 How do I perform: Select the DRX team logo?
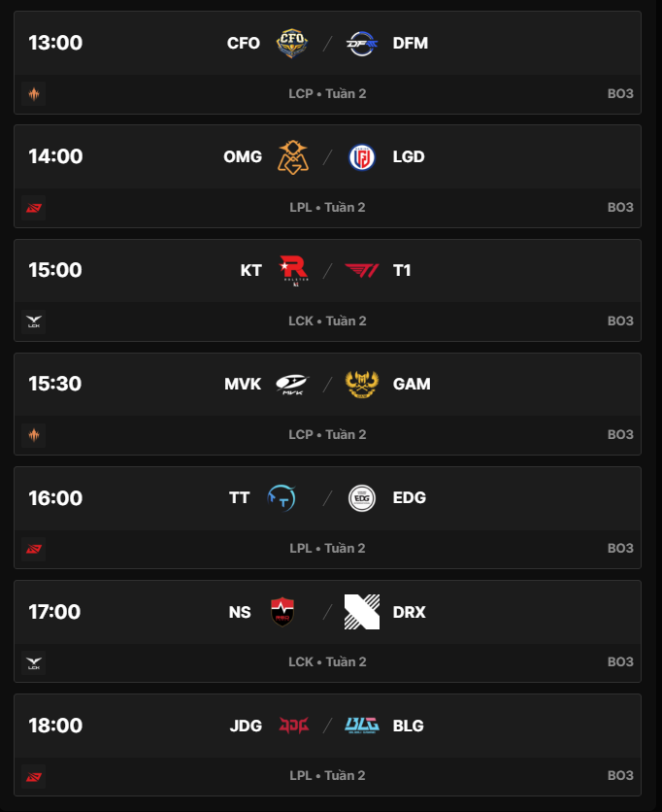tap(361, 612)
